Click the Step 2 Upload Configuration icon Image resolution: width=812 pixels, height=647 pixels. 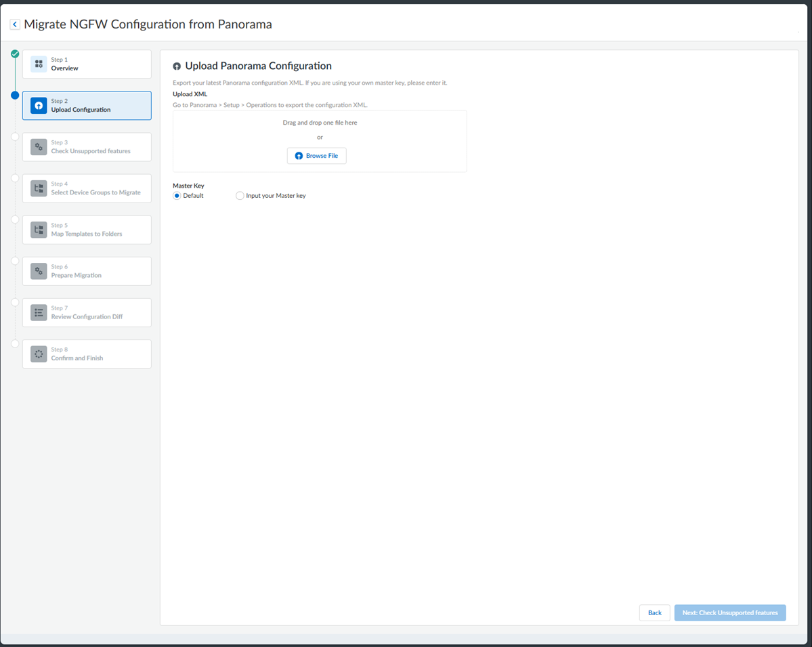(39, 106)
